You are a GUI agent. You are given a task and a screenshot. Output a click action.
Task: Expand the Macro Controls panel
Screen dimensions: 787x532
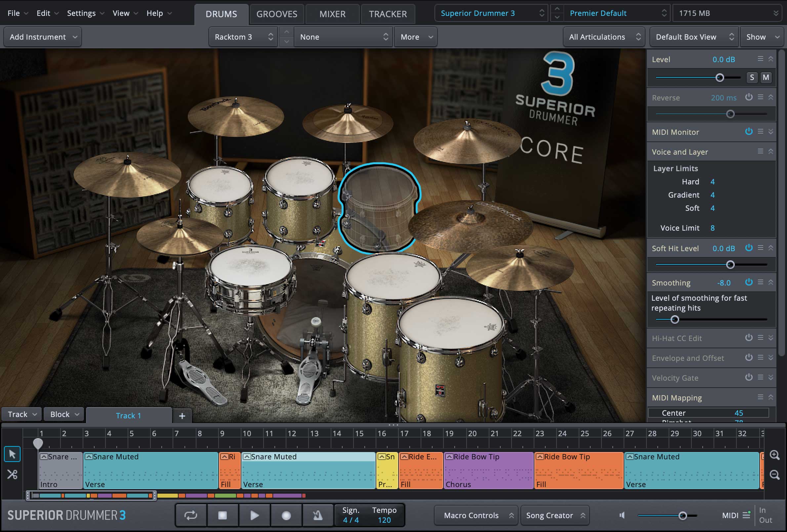476,515
